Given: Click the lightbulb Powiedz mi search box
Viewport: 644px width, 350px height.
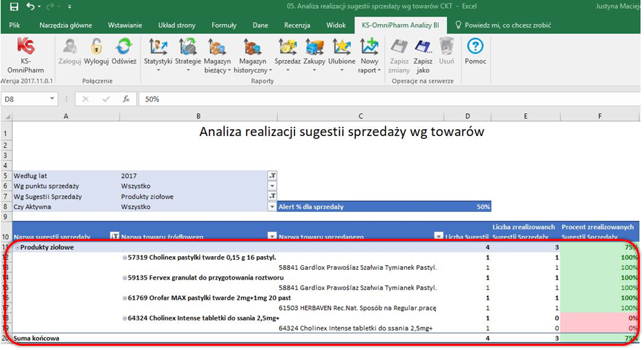Looking at the screenshot, I should pos(503,25).
